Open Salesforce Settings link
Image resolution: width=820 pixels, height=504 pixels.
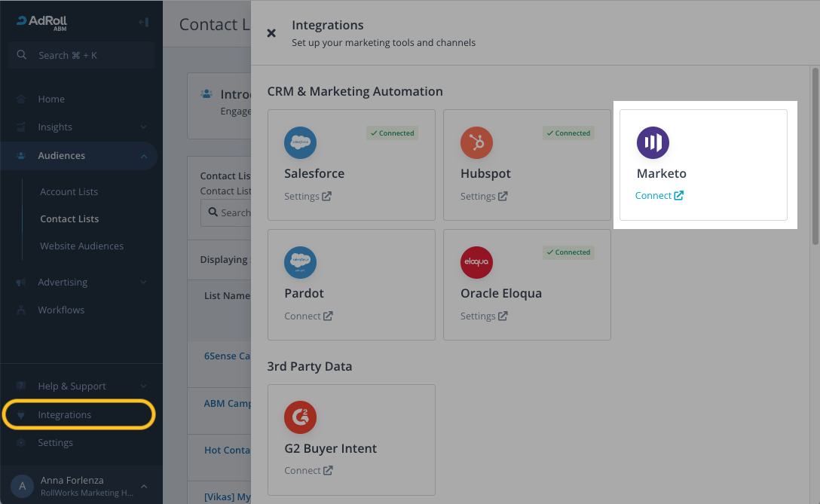[307, 197]
